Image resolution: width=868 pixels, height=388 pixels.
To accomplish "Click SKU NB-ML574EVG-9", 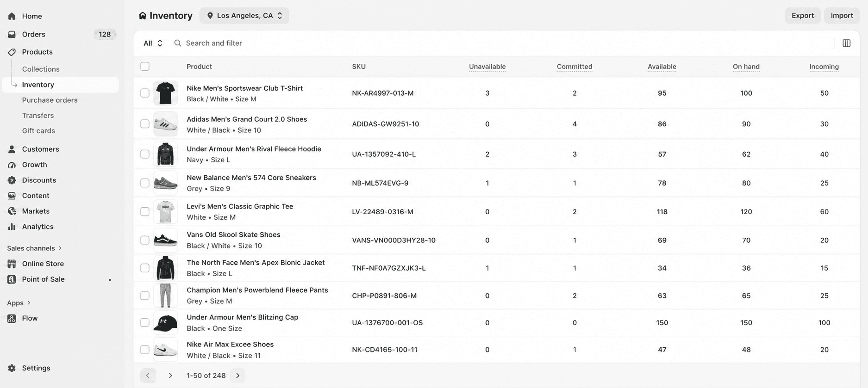I will [x=380, y=183].
